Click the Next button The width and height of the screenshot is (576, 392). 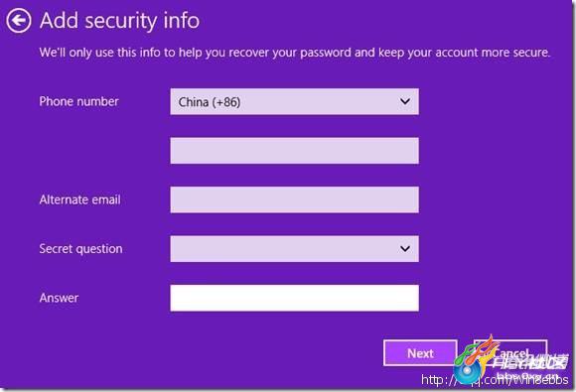(420, 352)
